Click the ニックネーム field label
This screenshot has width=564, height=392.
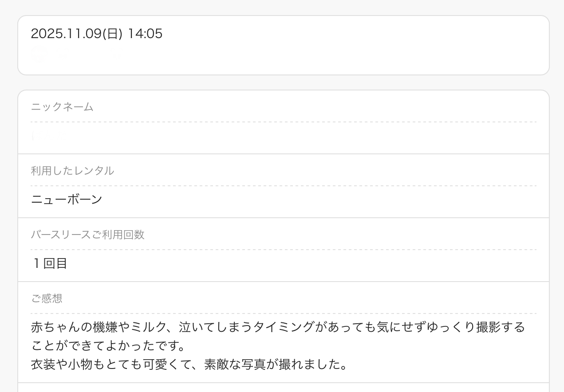(62, 107)
